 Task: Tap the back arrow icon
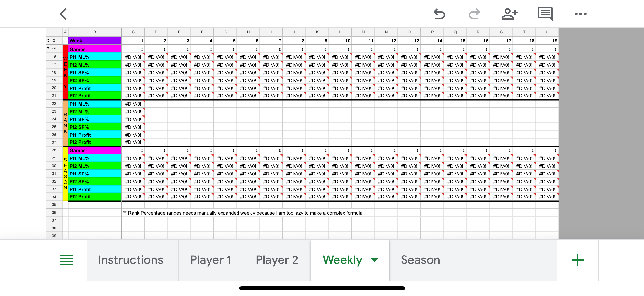pos(63,14)
